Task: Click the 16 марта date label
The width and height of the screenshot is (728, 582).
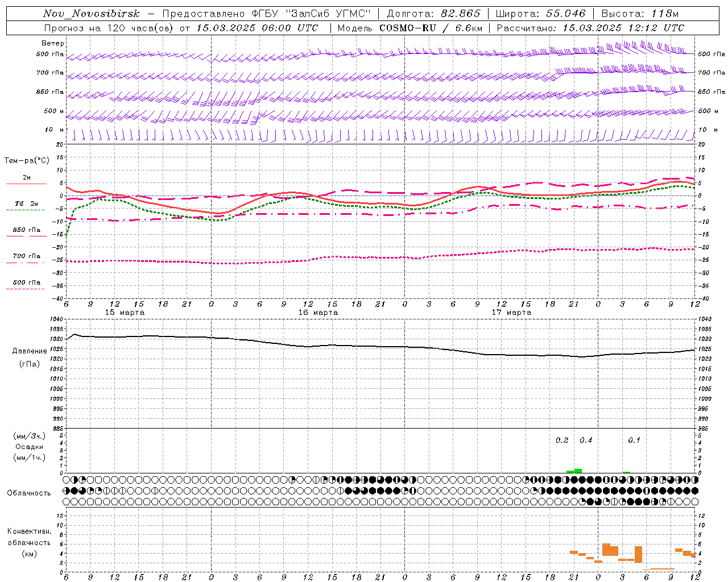Action: [318, 313]
